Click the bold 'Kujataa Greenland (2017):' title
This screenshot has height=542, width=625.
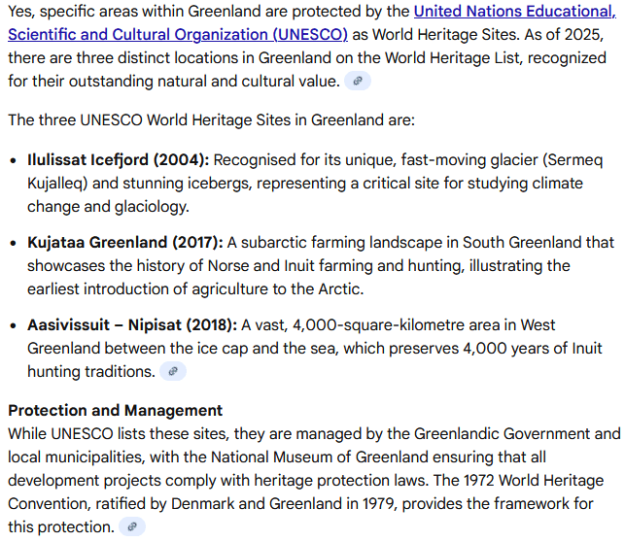[x=125, y=242]
